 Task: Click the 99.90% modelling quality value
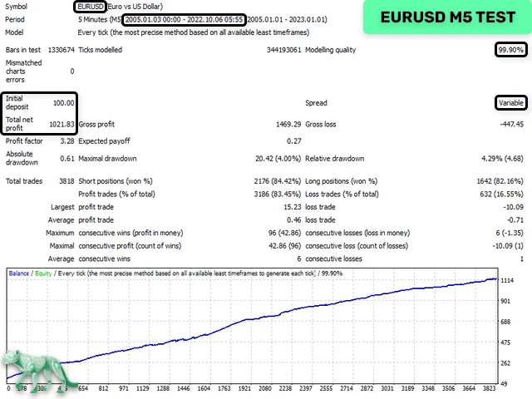pyautogui.click(x=509, y=50)
